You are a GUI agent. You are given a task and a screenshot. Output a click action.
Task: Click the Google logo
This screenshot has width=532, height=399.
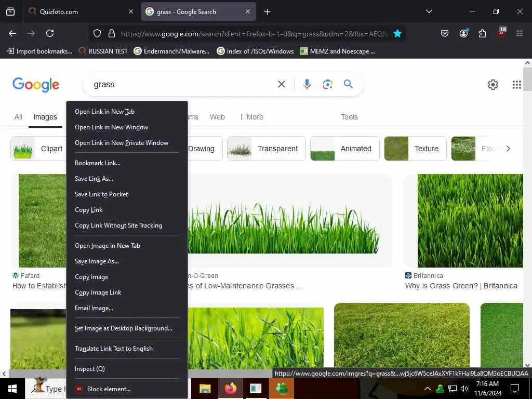(36, 85)
